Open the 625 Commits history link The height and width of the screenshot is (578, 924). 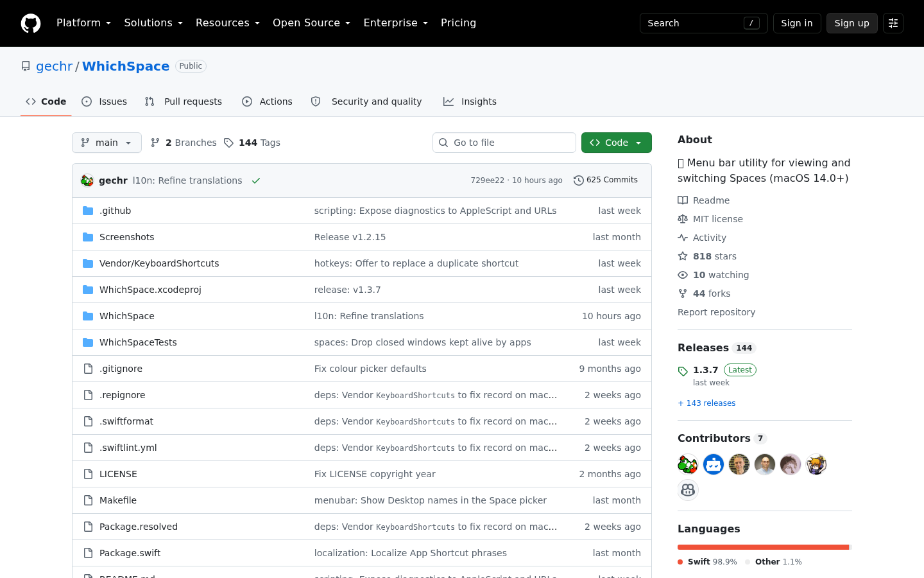(x=606, y=180)
